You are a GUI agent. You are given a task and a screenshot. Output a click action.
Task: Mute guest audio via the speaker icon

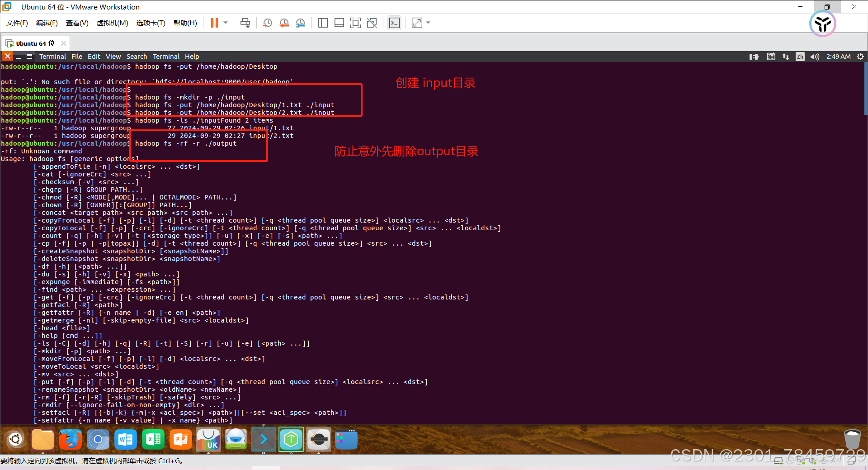(815, 56)
